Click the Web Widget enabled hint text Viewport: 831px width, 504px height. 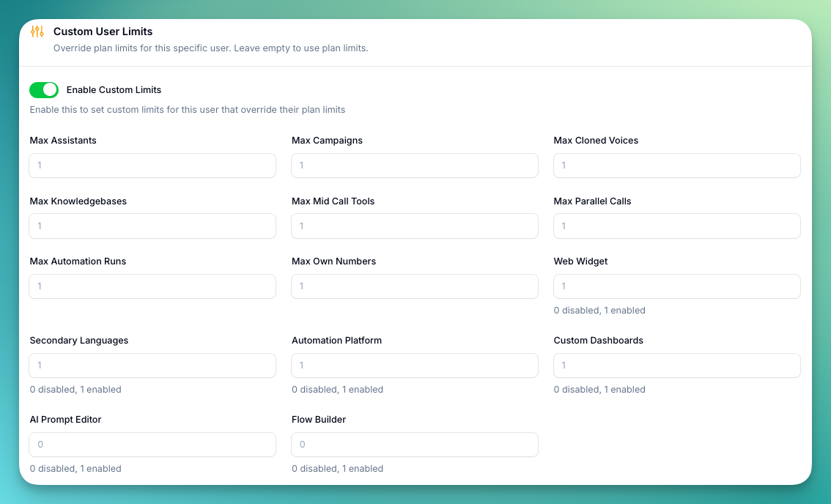(x=599, y=310)
